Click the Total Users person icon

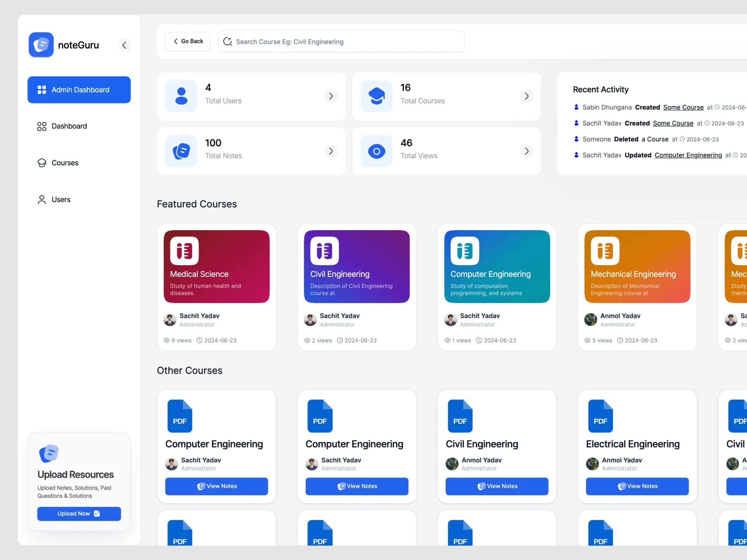pos(181,96)
